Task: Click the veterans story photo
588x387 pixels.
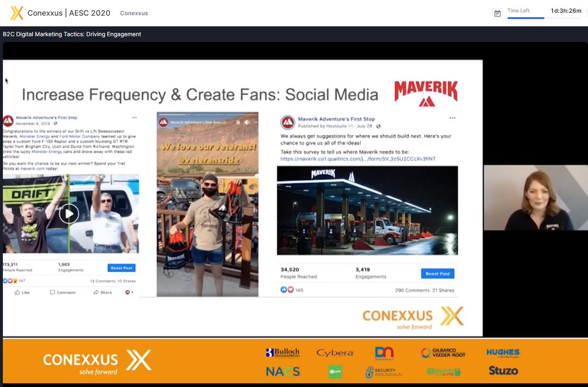Action: coord(207,204)
